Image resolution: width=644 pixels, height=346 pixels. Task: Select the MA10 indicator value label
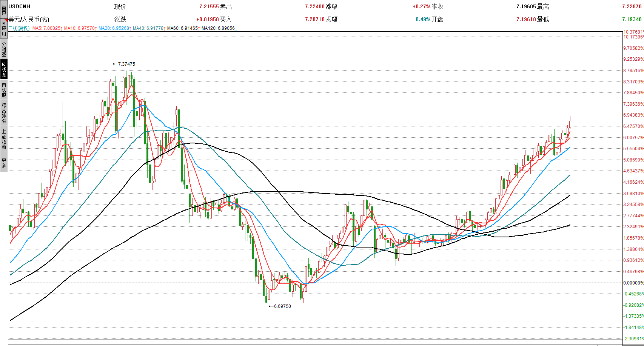[x=80, y=28]
